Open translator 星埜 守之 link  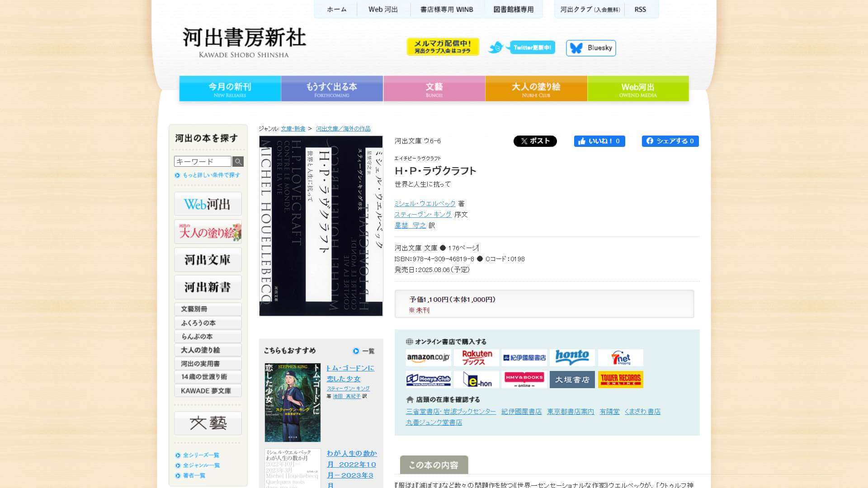click(x=410, y=225)
